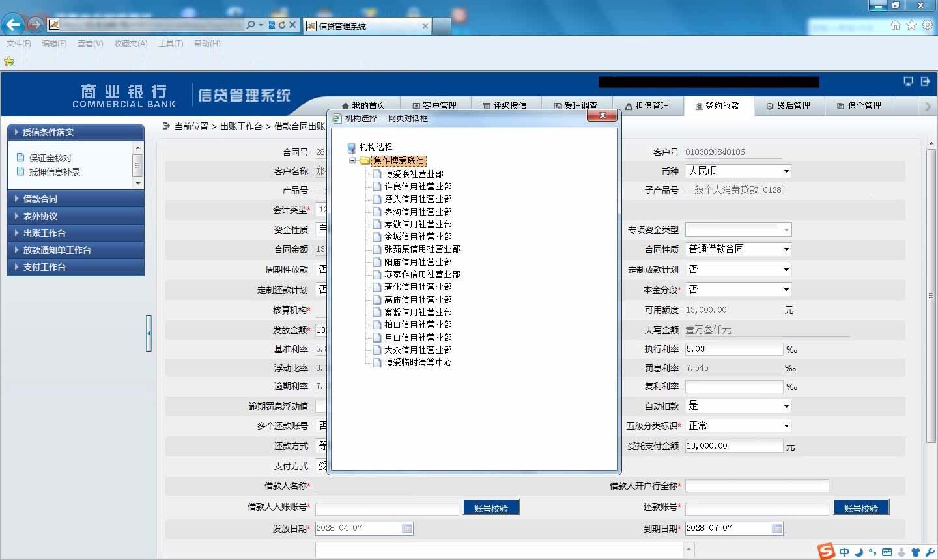
Task: Select 金城信用社营业部 entry
Action: point(418,236)
